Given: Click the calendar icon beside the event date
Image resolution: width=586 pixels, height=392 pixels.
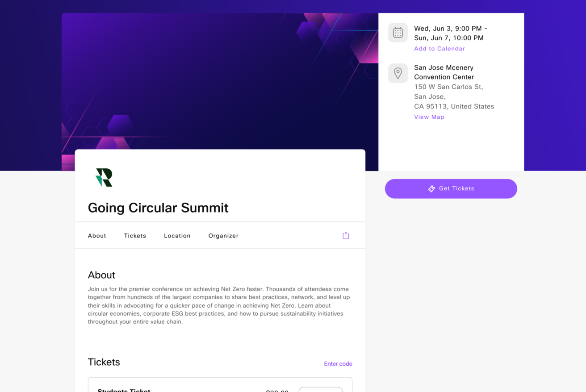Looking at the screenshot, I should click(x=398, y=33).
